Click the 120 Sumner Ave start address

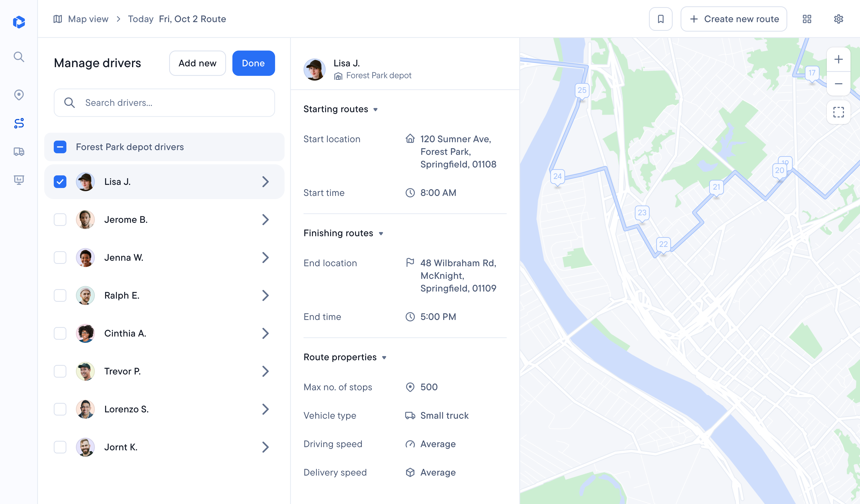click(458, 151)
